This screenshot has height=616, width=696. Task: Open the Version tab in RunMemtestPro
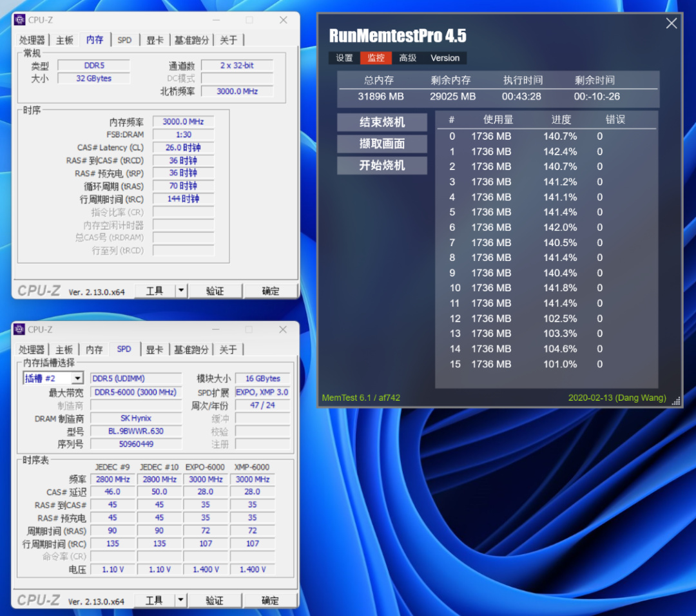[445, 58]
